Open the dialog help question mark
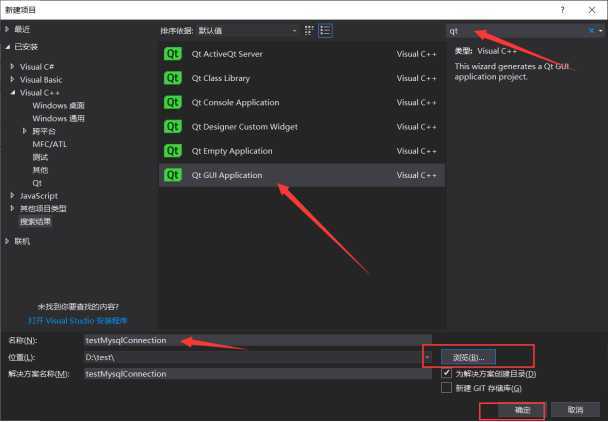 point(562,10)
